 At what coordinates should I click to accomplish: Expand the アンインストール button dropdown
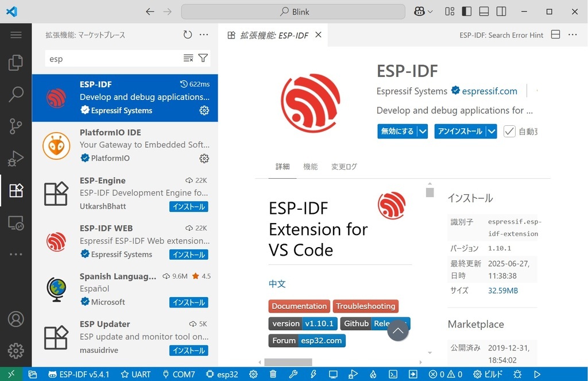[x=492, y=131]
